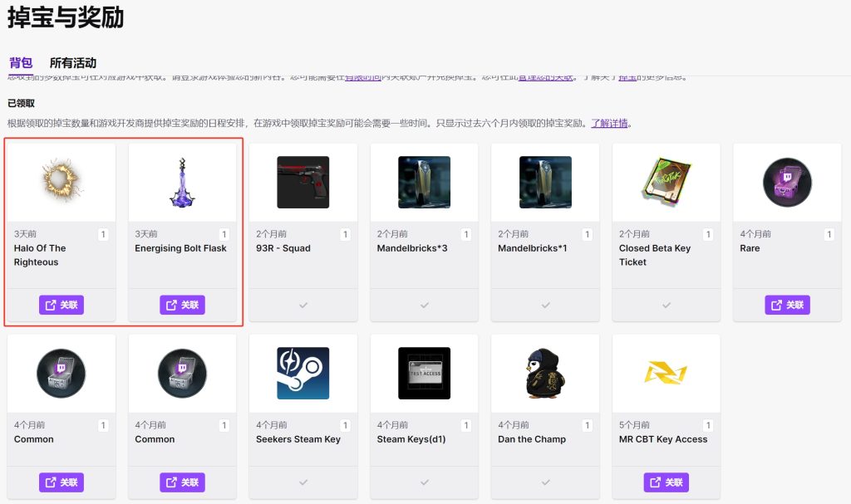Click the 93R - Squad title
This screenshot has width=851, height=504.
click(x=283, y=248)
